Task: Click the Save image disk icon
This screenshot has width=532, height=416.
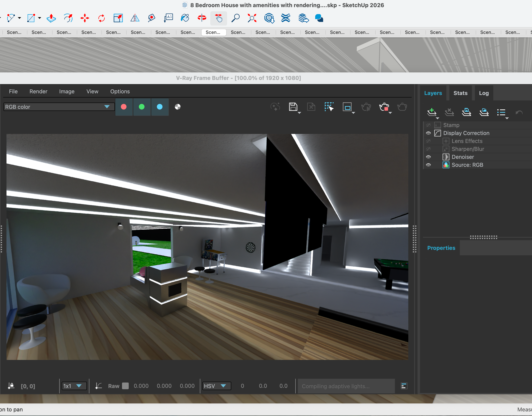Action: (x=293, y=107)
